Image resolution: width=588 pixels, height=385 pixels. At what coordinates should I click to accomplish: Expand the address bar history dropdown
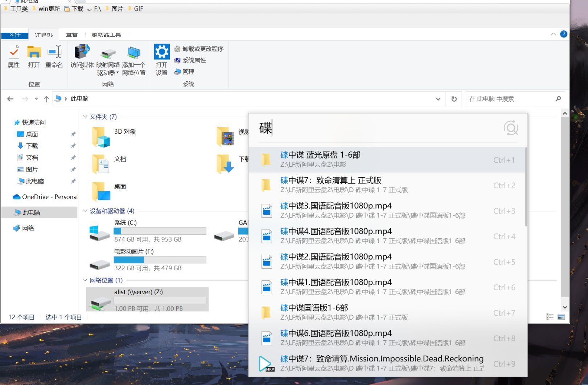pos(438,99)
